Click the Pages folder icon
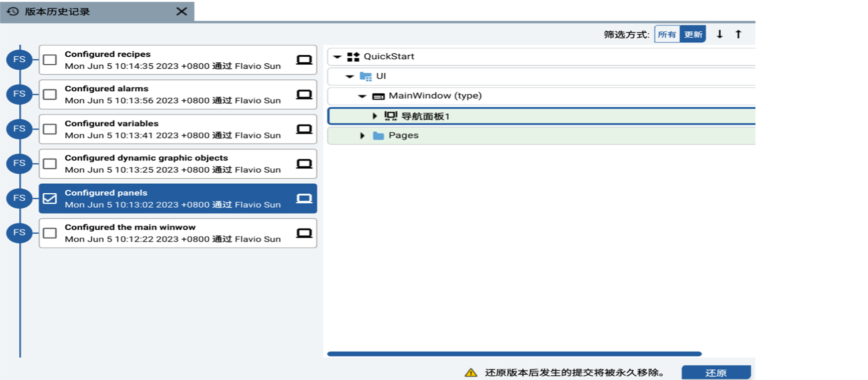This screenshot has width=868, height=380. [379, 135]
